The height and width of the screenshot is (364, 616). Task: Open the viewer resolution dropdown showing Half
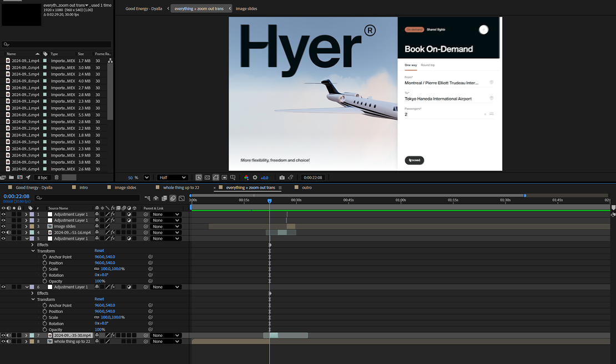click(171, 178)
